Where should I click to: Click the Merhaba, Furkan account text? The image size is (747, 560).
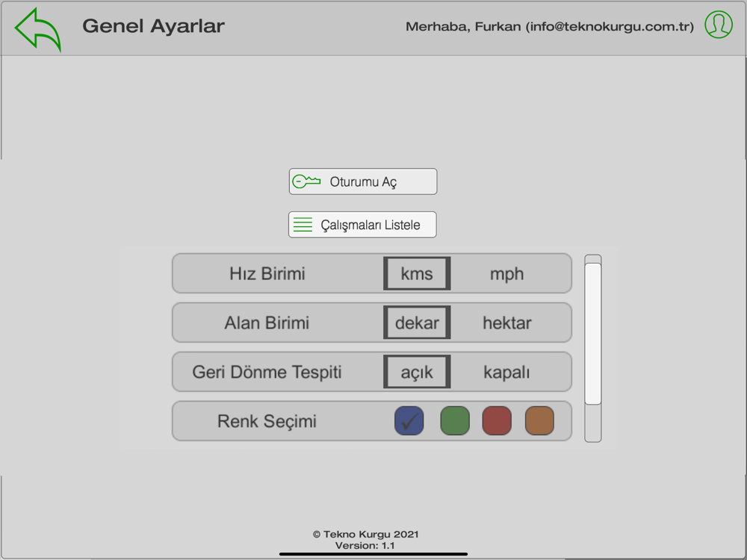tap(549, 27)
